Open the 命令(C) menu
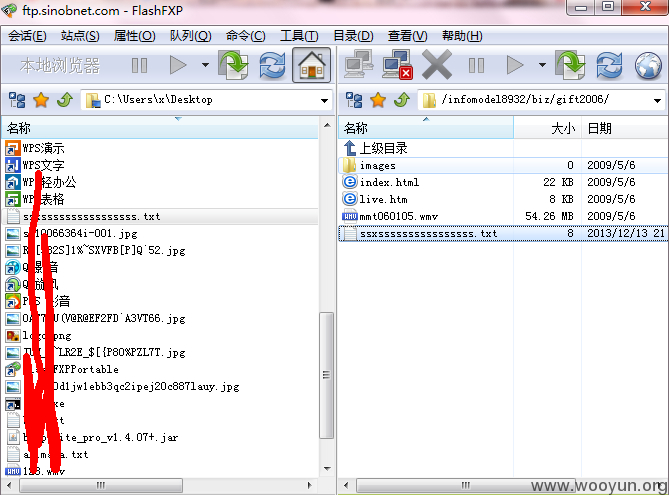The image size is (669, 495). click(245, 36)
